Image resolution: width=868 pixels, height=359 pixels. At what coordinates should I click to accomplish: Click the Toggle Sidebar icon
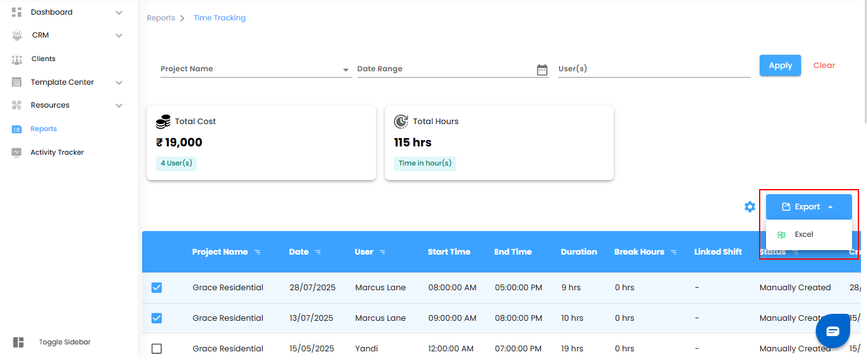click(x=18, y=342)
